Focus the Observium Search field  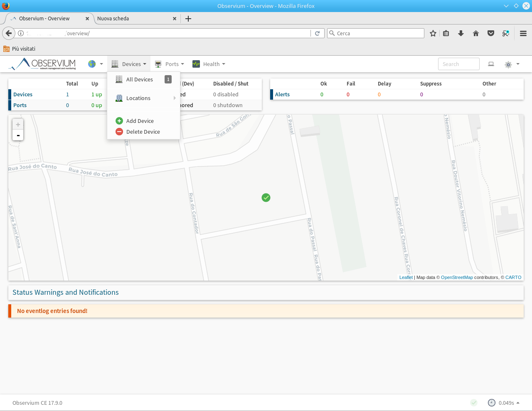(458, 64)
